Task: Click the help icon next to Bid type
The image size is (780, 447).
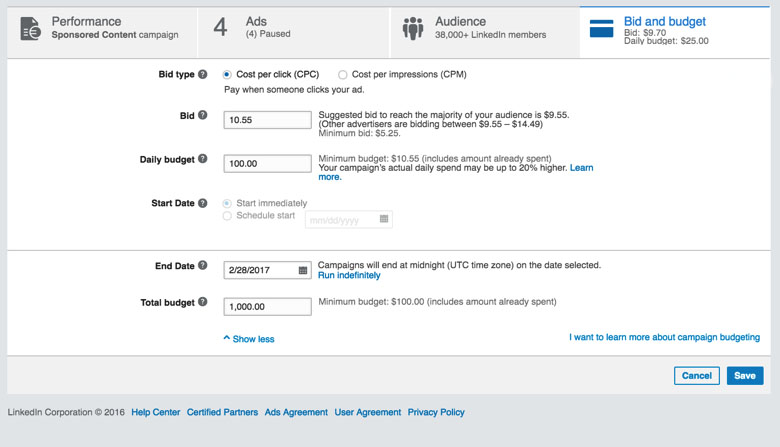Action: click(x=203, y=75)
